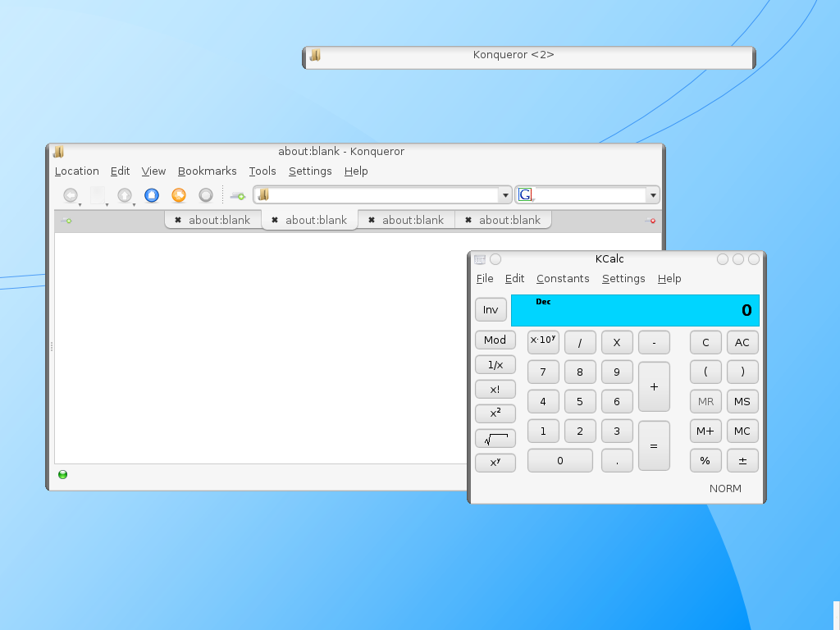Click the x·10^y exponent button
This screenshot has height=630, width=840.
tap(543, 342)
